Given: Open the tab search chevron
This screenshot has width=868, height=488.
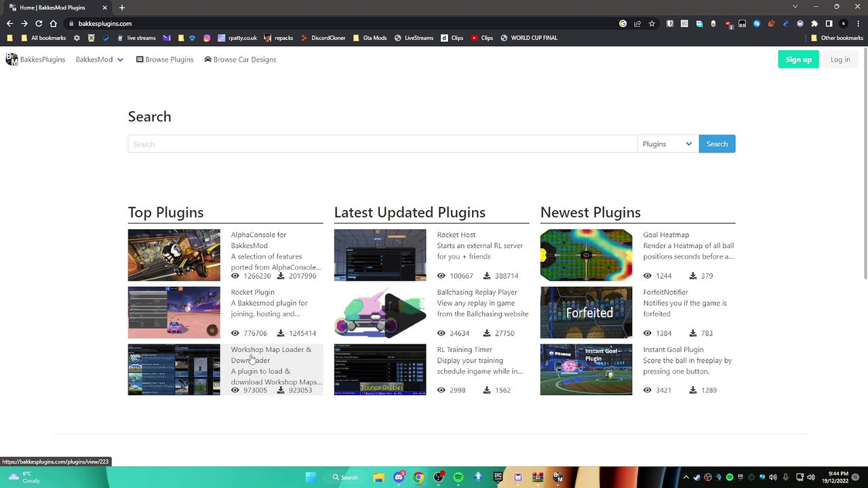Looking at the screenshot, I should point(795,7).
